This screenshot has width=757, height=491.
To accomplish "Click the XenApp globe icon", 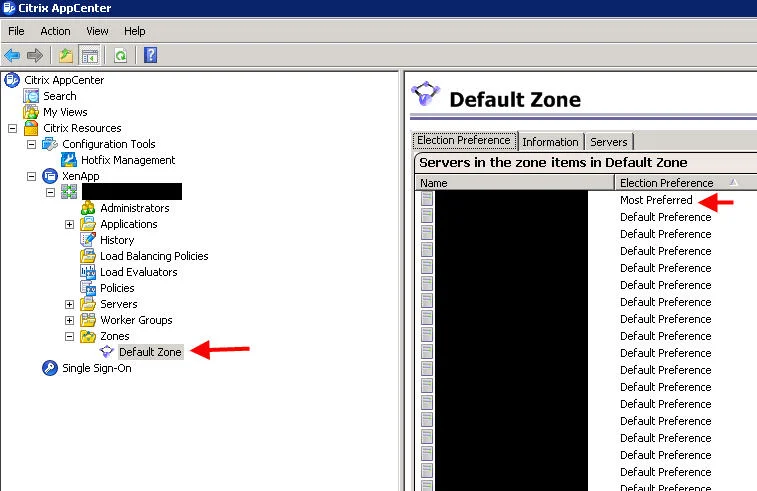I will pos(50,176).
